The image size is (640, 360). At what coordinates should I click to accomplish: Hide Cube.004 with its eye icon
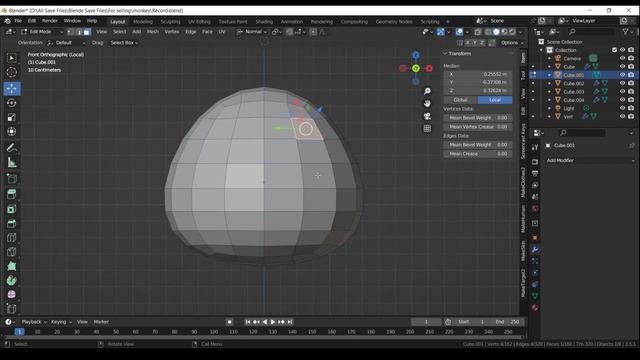[x=622, y=100]
